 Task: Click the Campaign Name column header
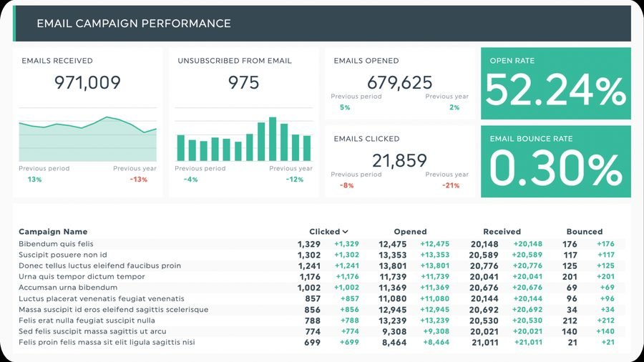tap(53, 232)
